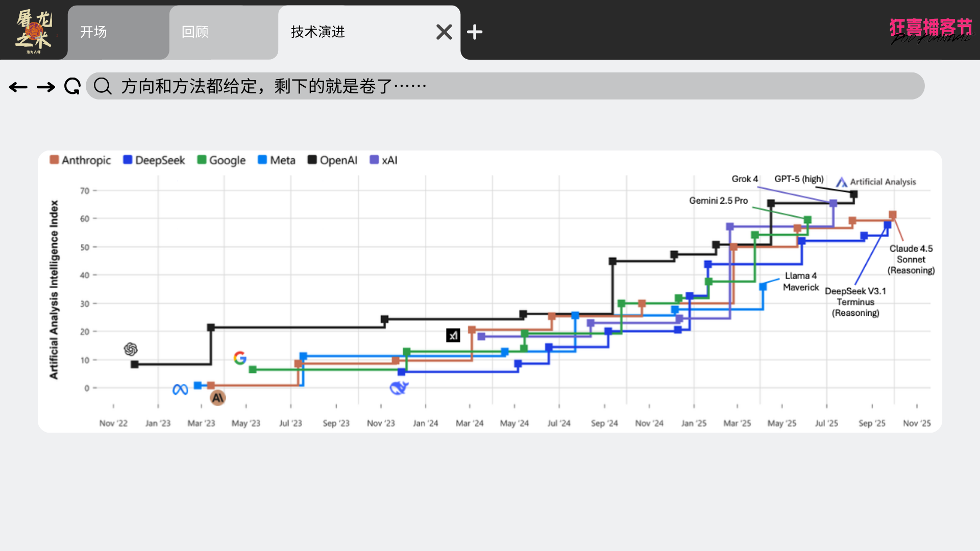Click the Google green legend swatch

202,160
